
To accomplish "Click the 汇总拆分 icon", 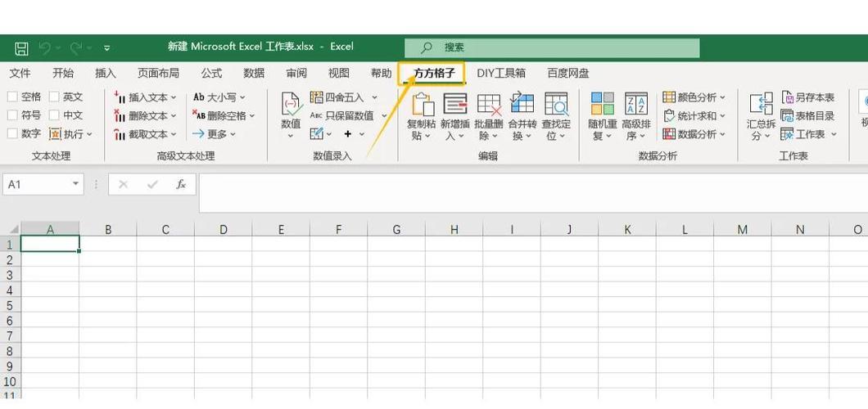I will [762, 104].
